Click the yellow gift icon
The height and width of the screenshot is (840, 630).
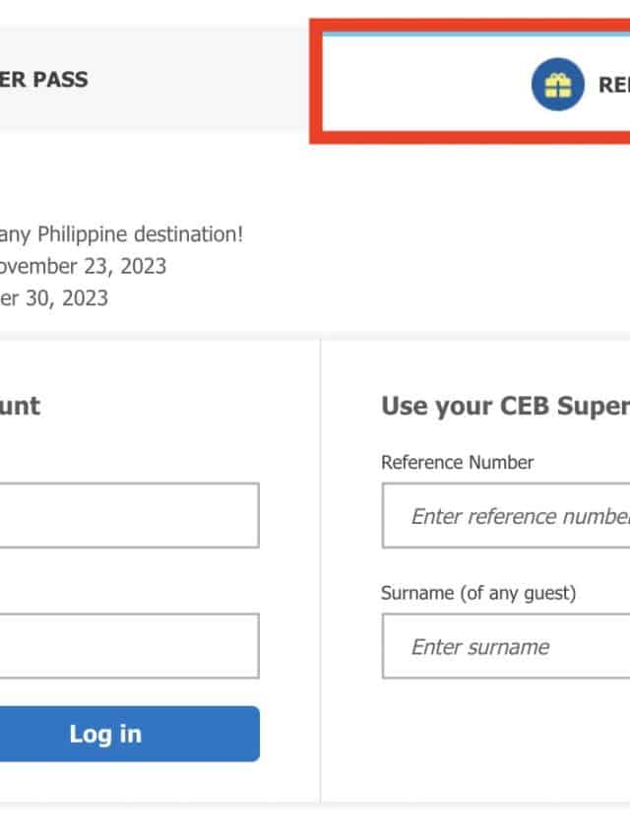[x=557, y=84]
